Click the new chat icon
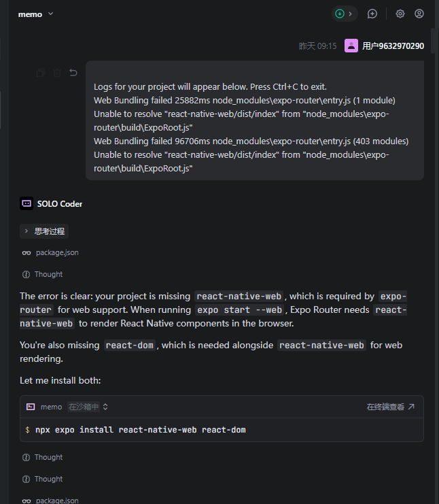Image resolution: width=439 pixels, height=504 pixels. [x=372, y=14]
